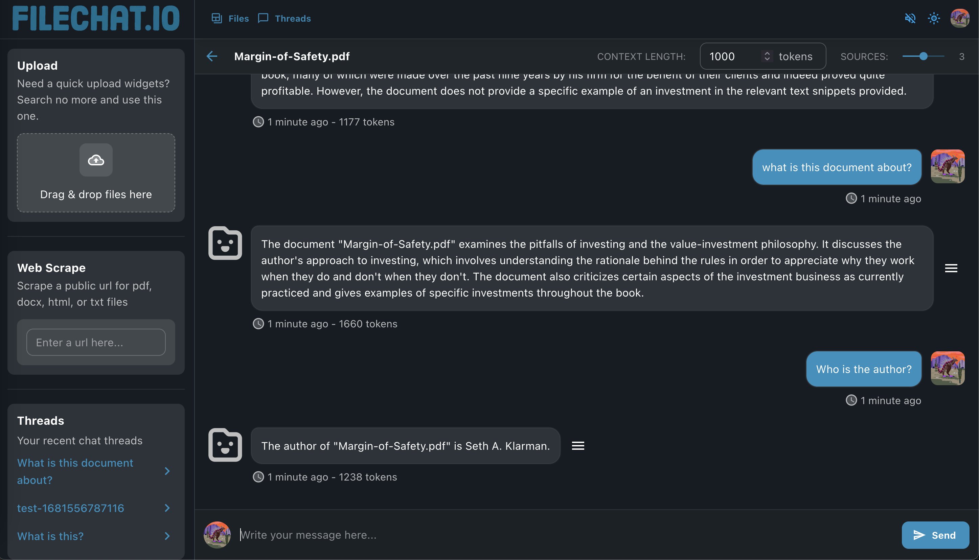Image resolution: width=979 pixels, height=560 pixels.
Task: Select the cloud upload icon in Upload box
Action: [x=96, y=160]
